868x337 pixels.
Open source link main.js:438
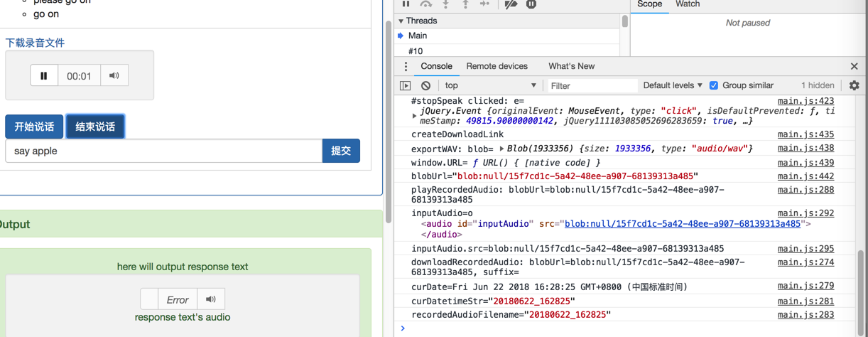click(805, 148)
